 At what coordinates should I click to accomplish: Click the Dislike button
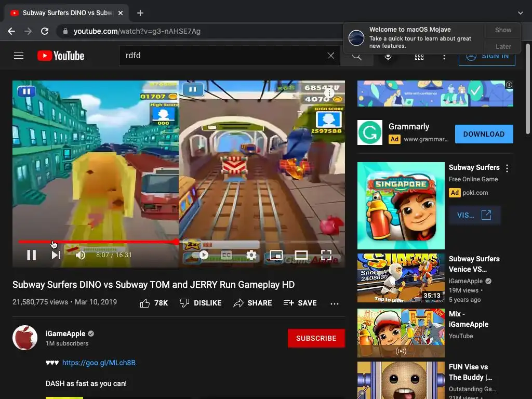(x=200, y=303)
